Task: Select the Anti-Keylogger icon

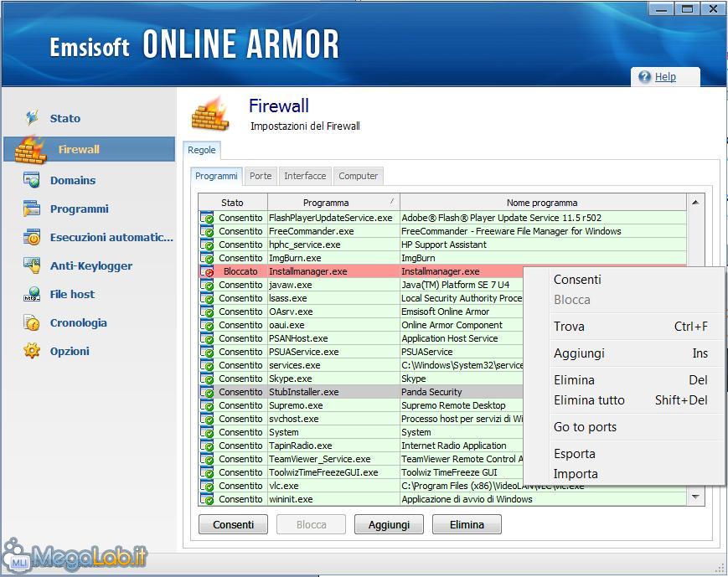Action: pyautogui.click(x=32, y=265)
